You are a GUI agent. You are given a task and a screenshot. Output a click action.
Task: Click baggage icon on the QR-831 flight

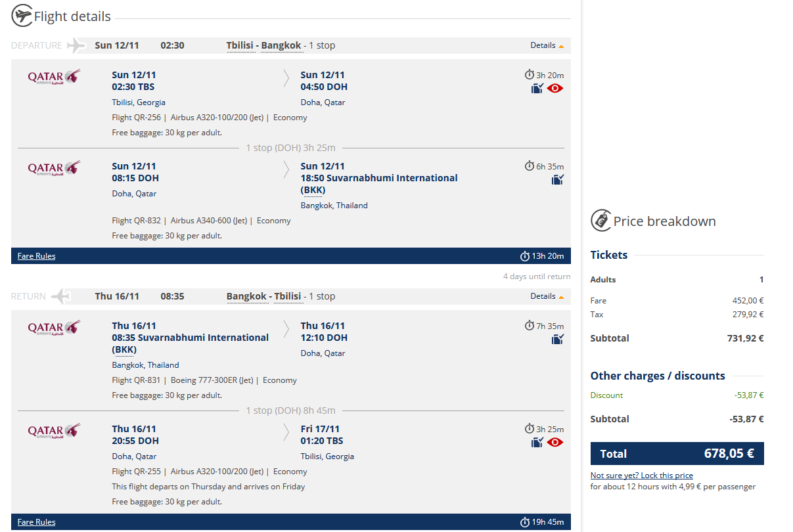(558, 340)
